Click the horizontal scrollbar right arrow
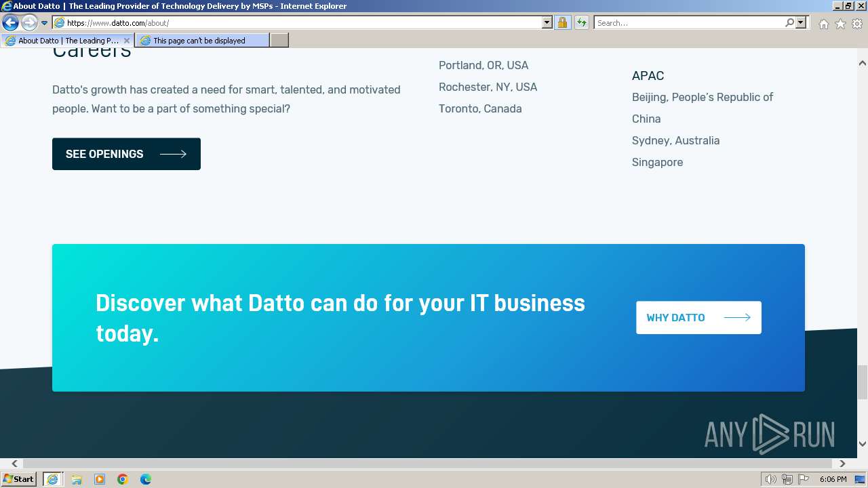 842,464
